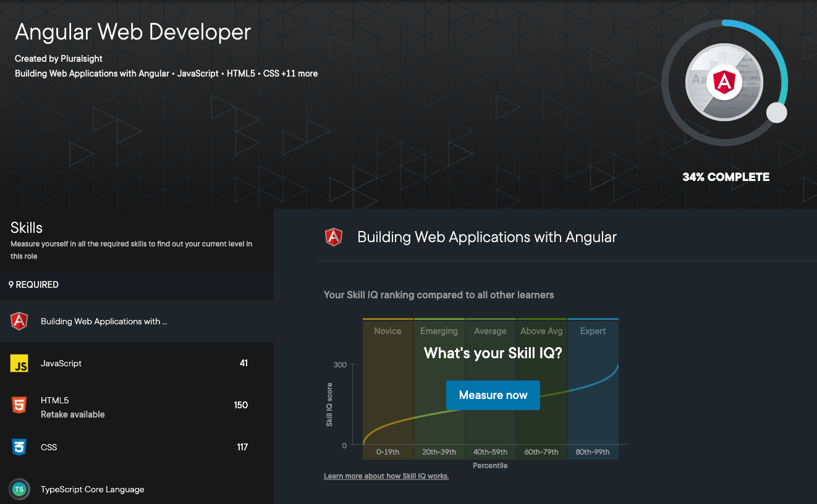The width and height of the screenshot is (817, 504).
Task: Click the Angular icon beside the panel heading
Action: coord(334,237)
